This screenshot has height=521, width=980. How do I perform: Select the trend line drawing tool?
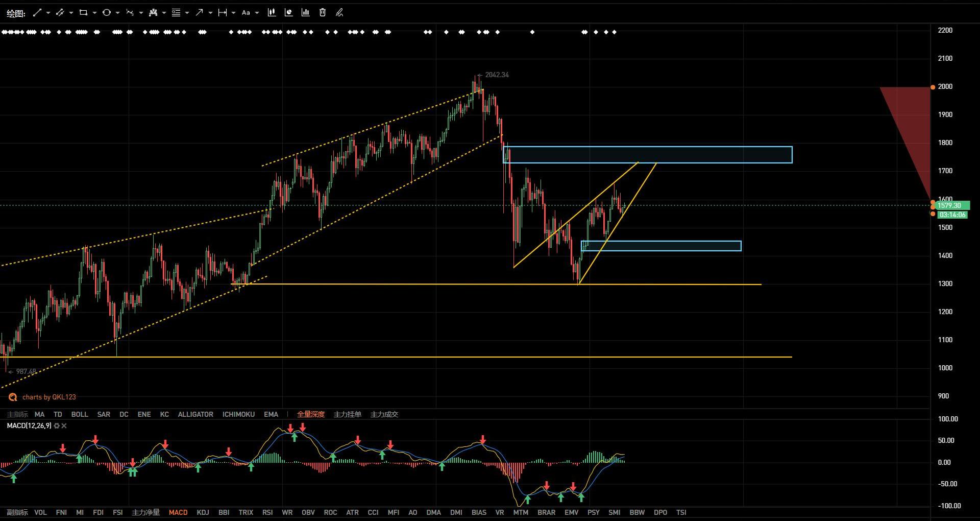(x=37, y=13)
